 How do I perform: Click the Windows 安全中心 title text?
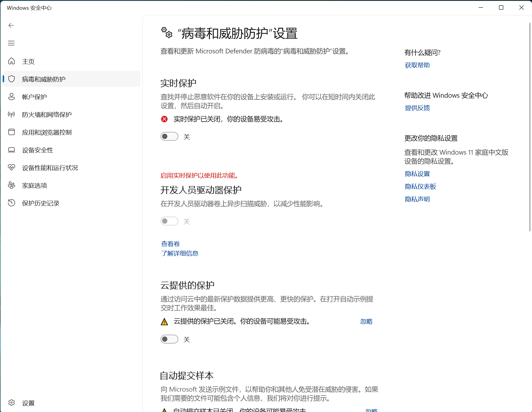pos(29,8)
